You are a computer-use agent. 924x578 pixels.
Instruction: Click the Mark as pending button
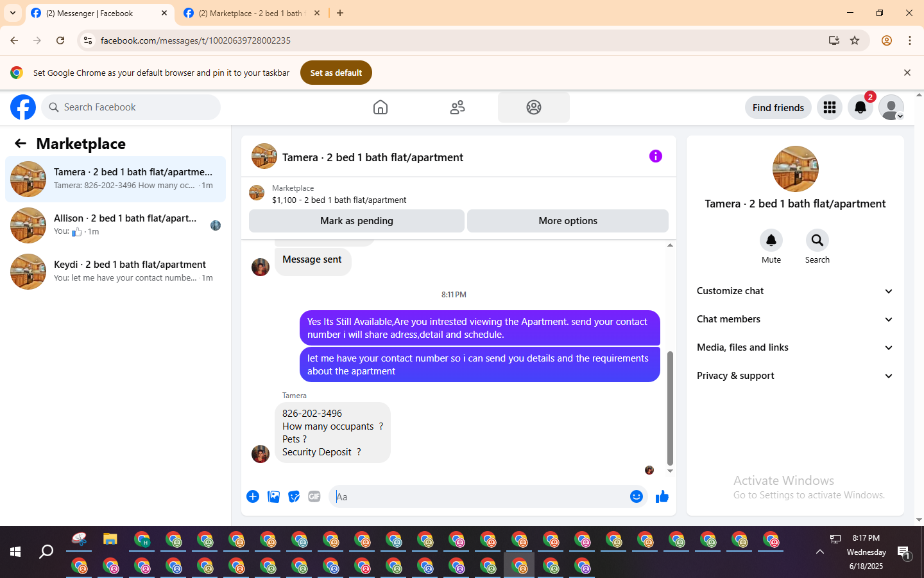pyautogui.click(x=357, y=221)
